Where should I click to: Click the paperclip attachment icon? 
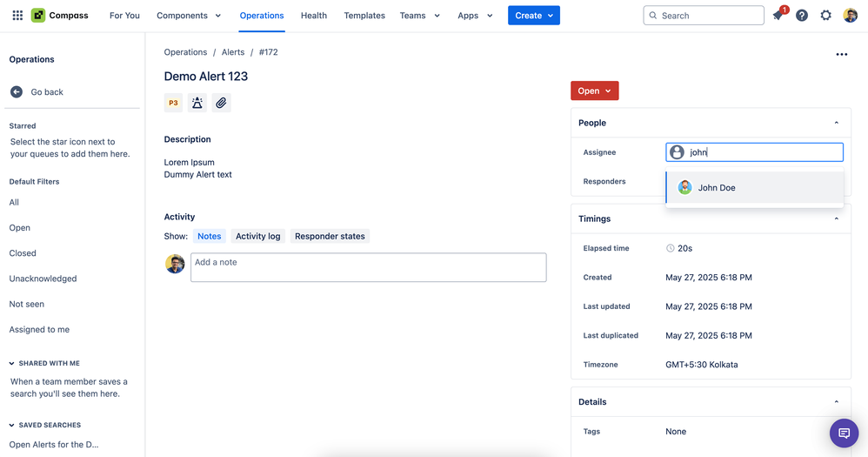pyautogui.click(x=222, y=103)
